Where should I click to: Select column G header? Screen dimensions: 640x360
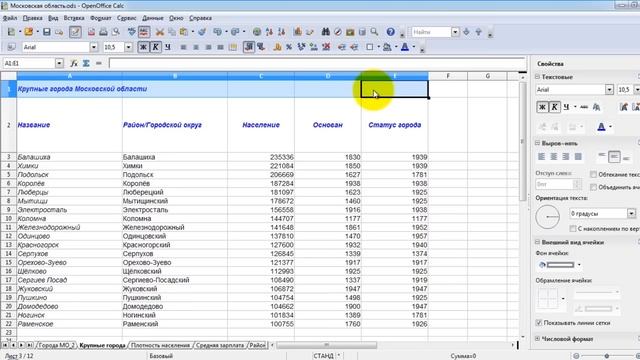(487, 76)
